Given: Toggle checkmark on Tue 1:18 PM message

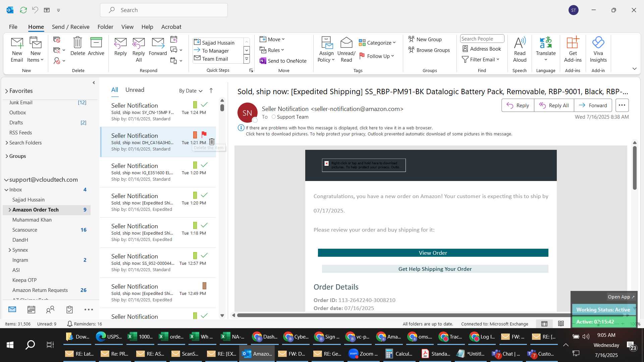Looking at the screenshot, I should 204,225.
